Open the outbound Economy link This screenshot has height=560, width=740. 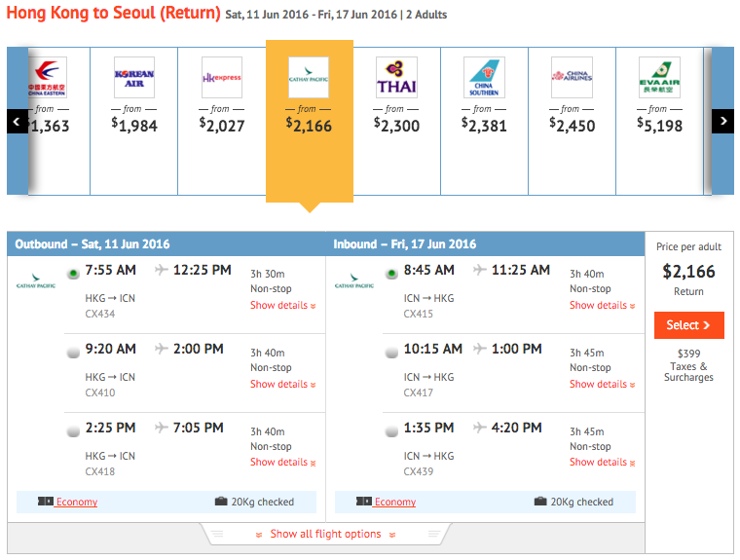point(77,502)
